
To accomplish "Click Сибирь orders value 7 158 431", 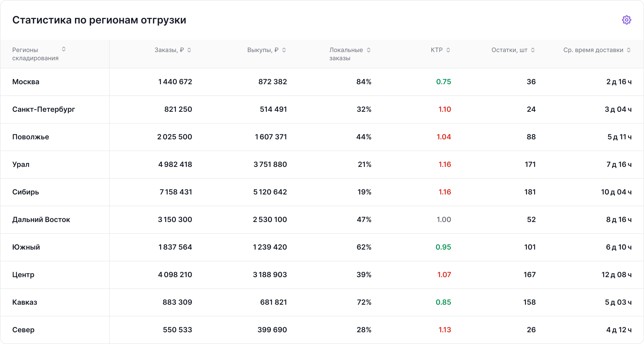I will tap(176, 192).
